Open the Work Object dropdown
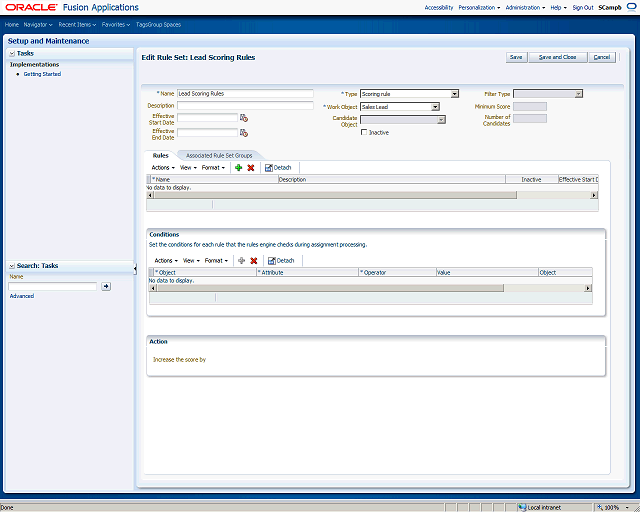The height and width of the screenshot is (512, 640). click(436, 107)
